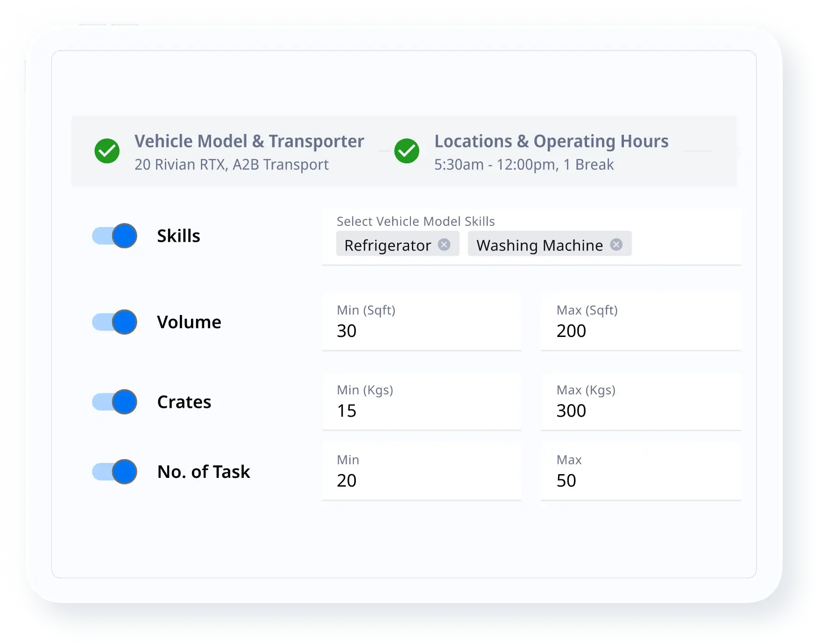Screen dimensions: 821x644
Task: Go to Vehicle Model & Transporter step
Action: coord(249,141)
